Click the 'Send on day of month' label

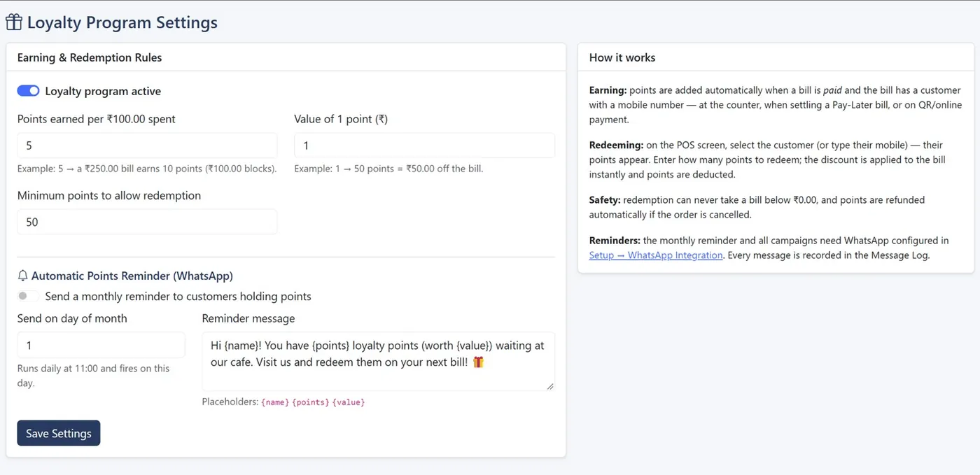tap(72, 318)
